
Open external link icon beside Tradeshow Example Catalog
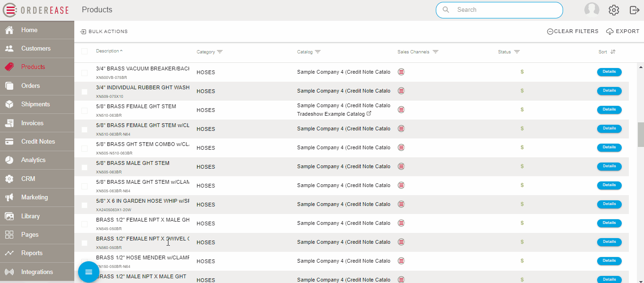pyautogui.click(x=369, y=114)
